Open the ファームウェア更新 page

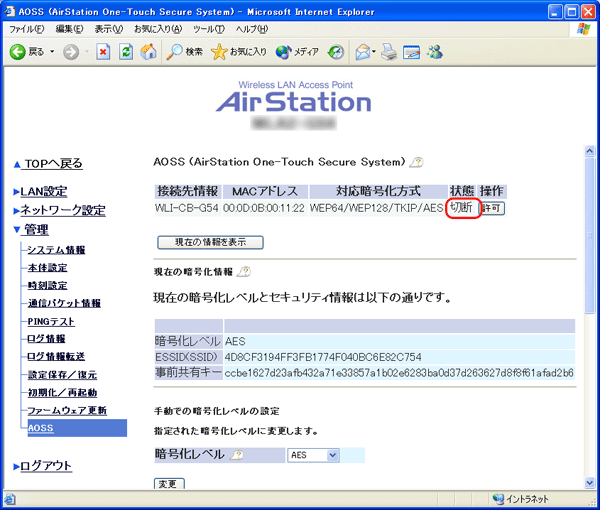67,411
